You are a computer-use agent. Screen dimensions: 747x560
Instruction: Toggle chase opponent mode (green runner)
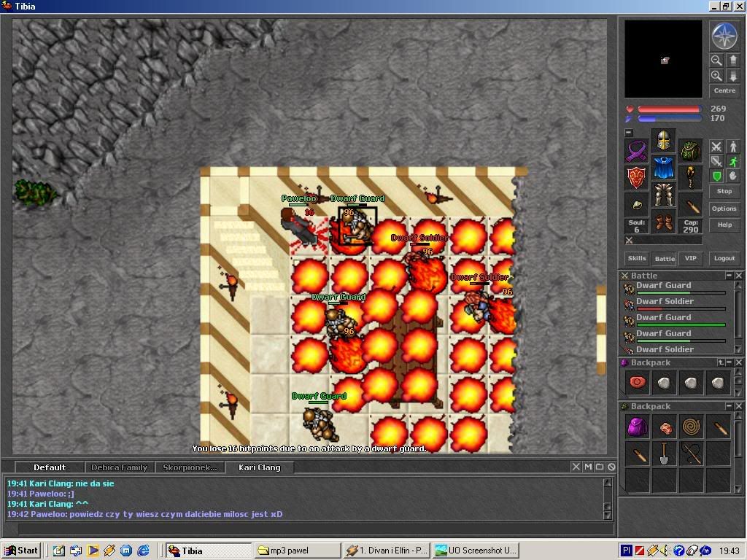point(732,161)
